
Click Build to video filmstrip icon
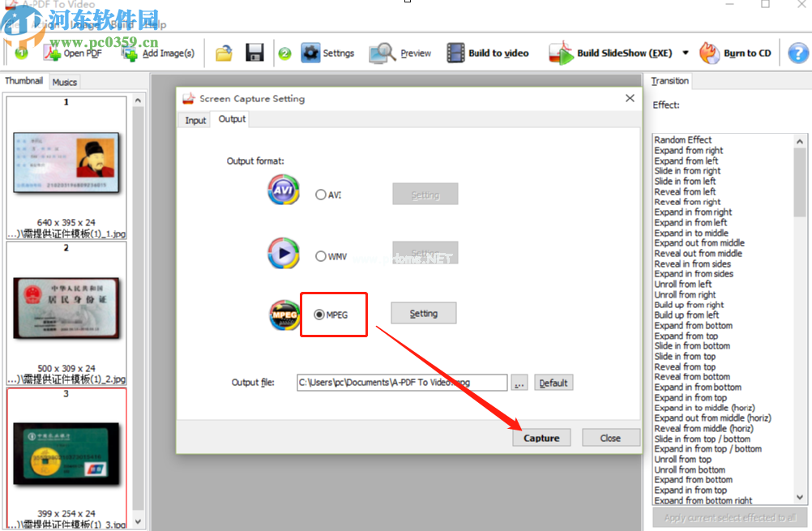click(456, 54)
